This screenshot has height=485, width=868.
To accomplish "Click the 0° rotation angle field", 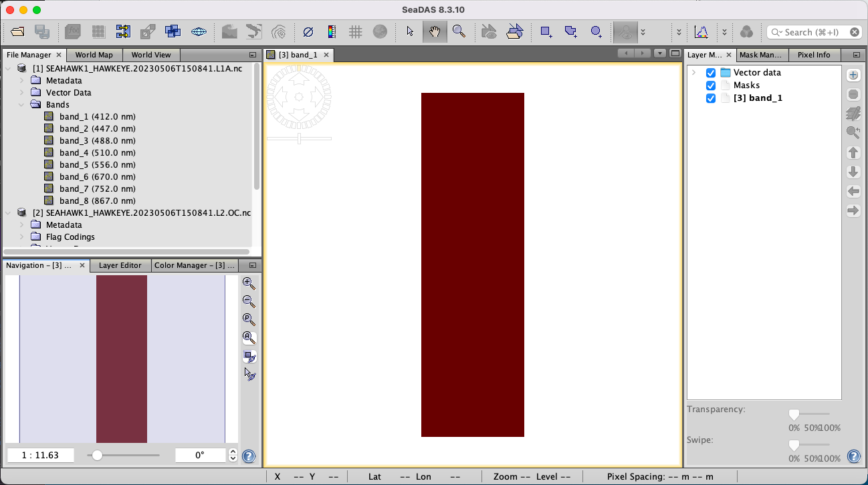I will pyautogui.click(x=200, y=455).
